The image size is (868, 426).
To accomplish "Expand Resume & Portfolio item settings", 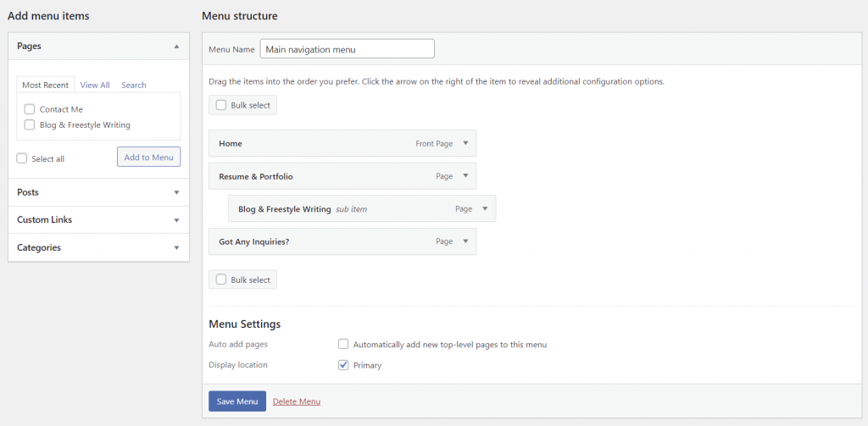I will point(465,176).
